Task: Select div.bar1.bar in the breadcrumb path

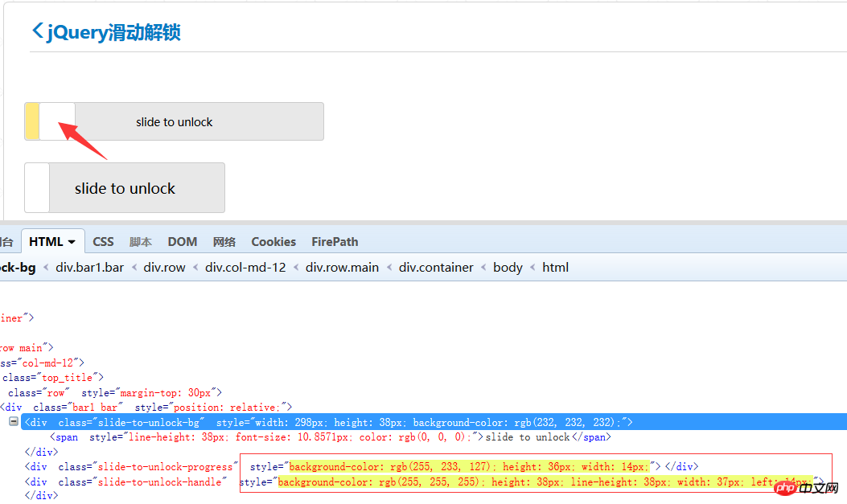Action: click(x=90, y=268)
